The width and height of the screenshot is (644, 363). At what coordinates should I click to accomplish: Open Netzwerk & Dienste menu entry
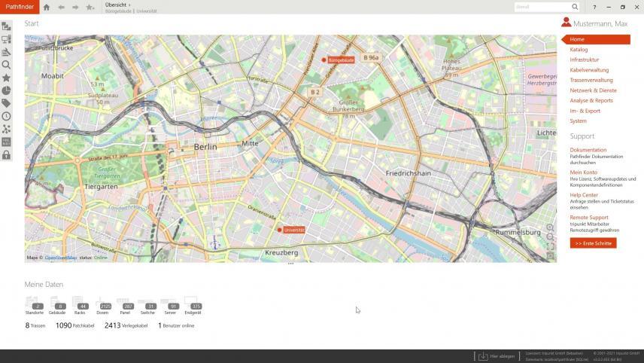pyautogui.click(x=593, y=90)
